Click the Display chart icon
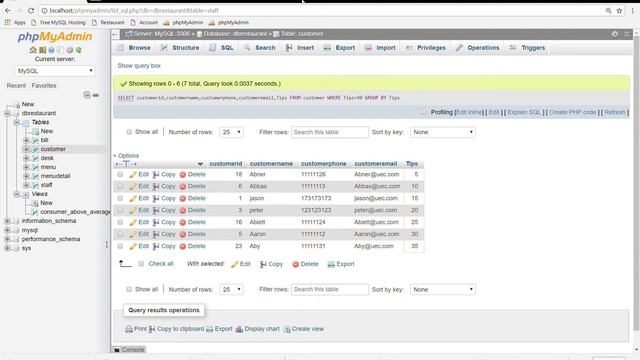Screen dimensions: 640x360 tap(239, 329)
